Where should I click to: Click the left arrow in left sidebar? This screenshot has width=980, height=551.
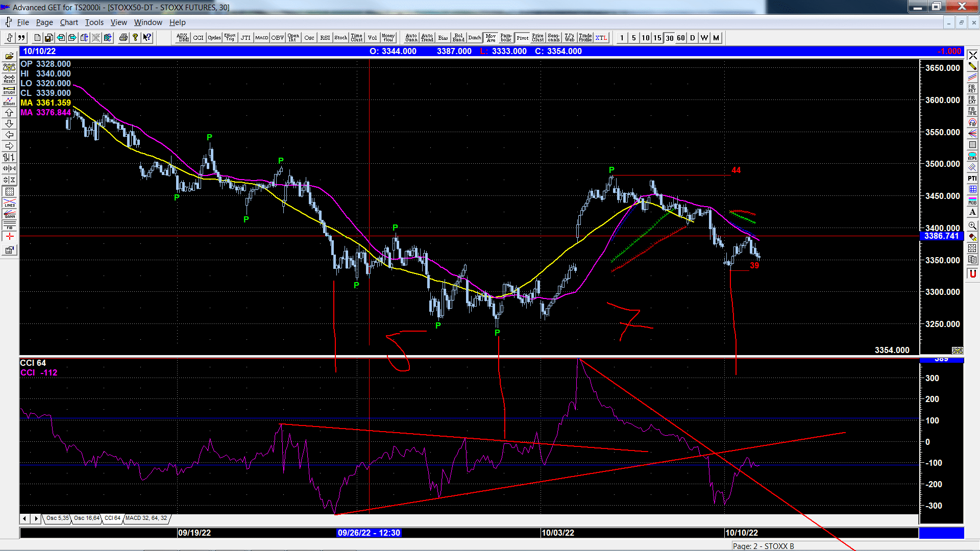pos(9,135)
